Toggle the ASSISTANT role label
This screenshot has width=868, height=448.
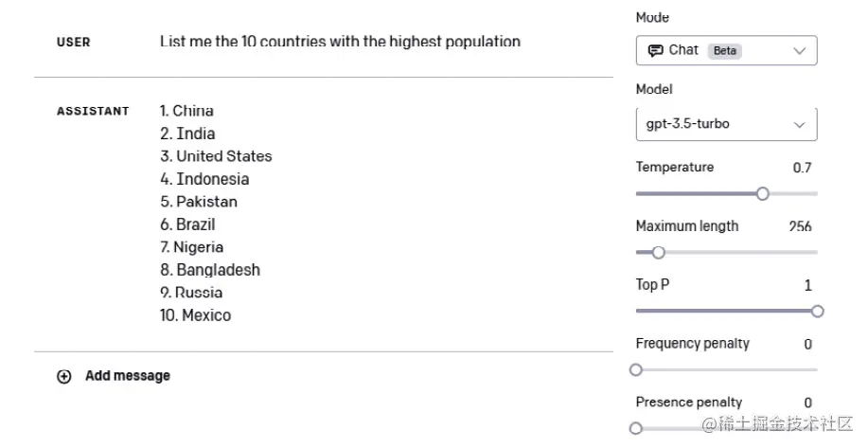coord(93,111)
